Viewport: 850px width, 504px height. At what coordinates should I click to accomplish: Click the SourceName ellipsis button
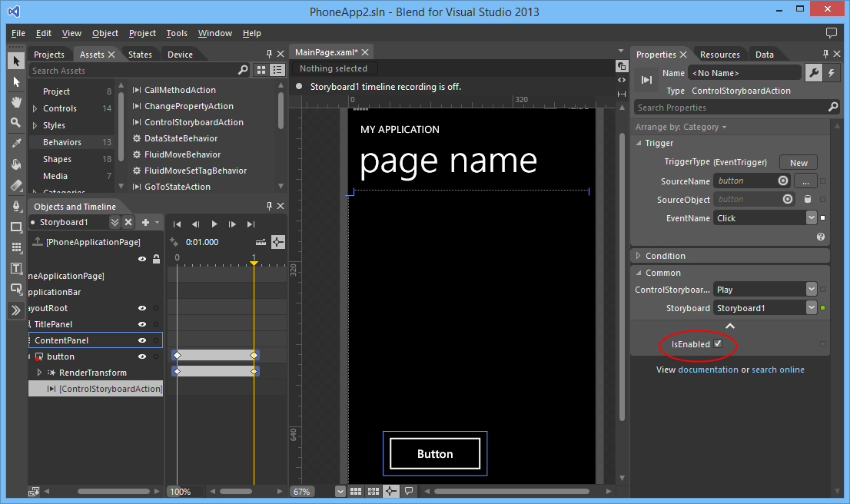805,181
